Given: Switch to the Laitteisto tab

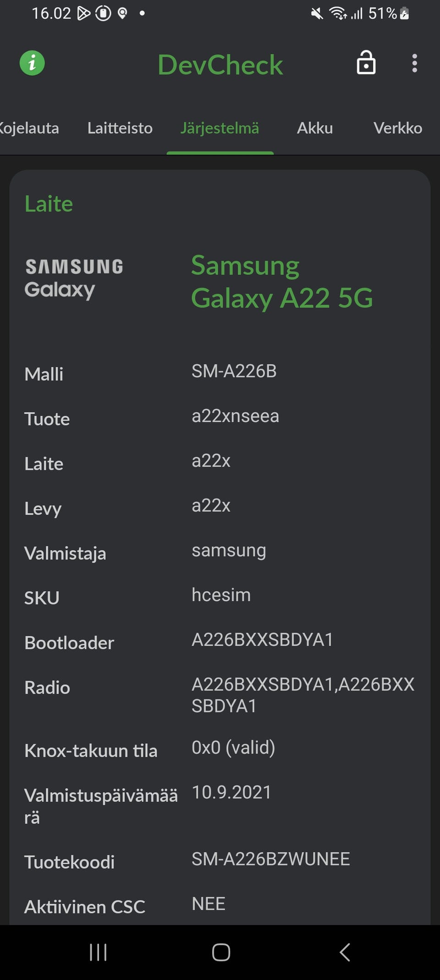Looking at the screenshot, I should [120, 128].
